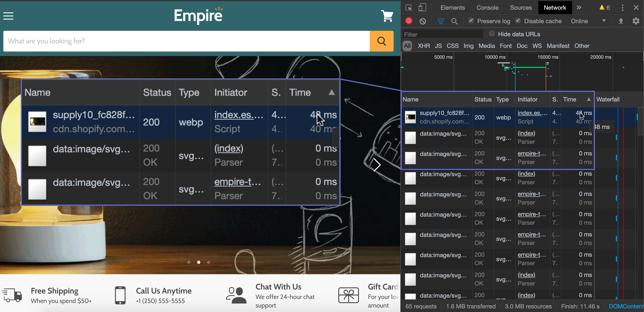Click the Call Us phone icon
The width and height of the screenshot is (644, 312).
120,295
